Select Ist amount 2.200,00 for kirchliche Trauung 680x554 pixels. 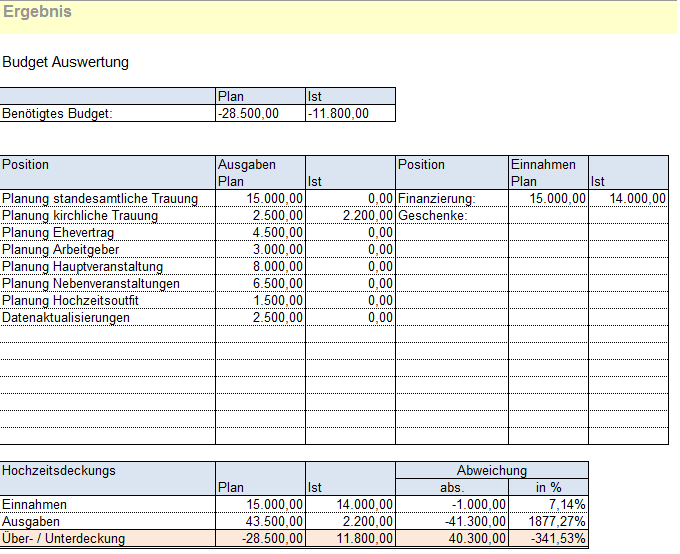(x=350, y=216)
